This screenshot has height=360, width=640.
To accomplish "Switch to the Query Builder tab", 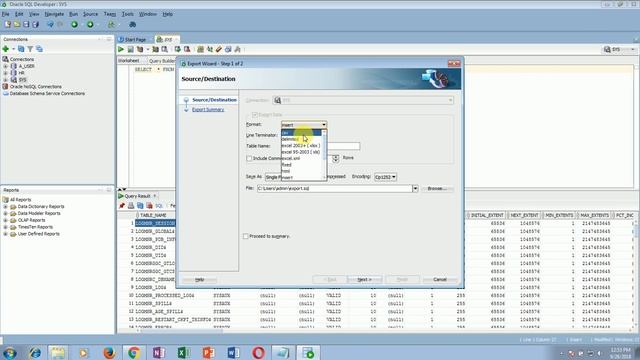I will pos(161,61).
